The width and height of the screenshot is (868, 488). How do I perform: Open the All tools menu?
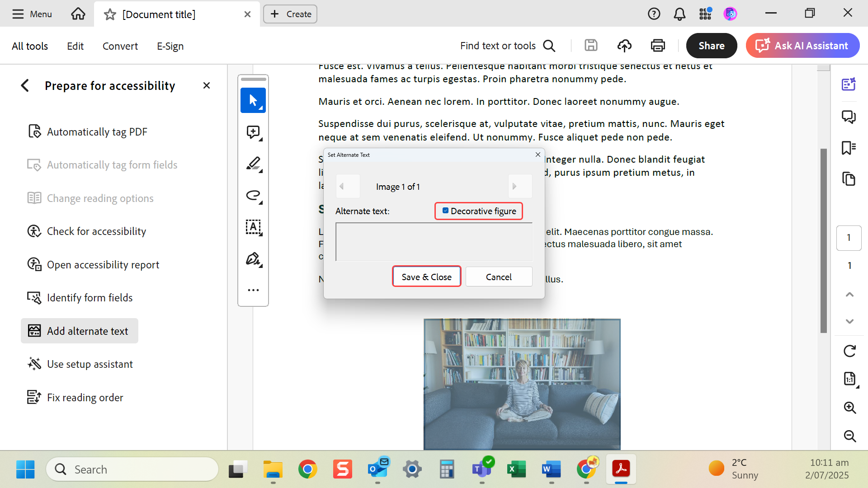pyautogui.click(x=30, y=46)
